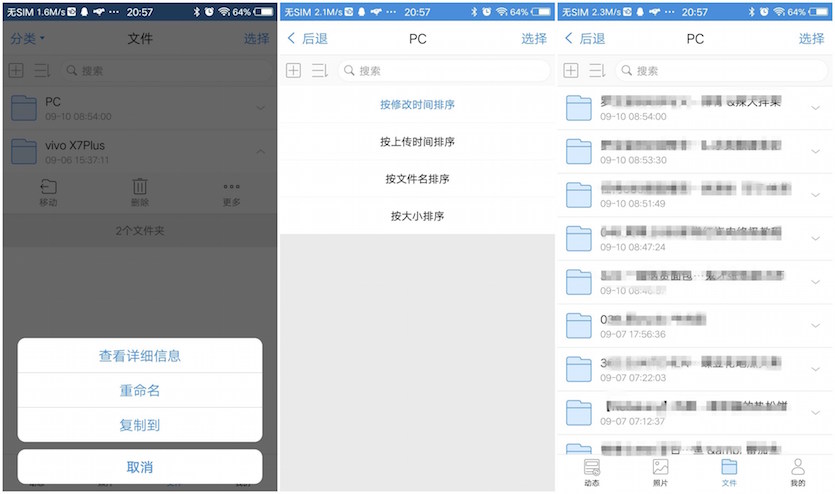Open the 动态 tab in bottom bar
This screenshot has width=835, height=494.
pos(592,472)
